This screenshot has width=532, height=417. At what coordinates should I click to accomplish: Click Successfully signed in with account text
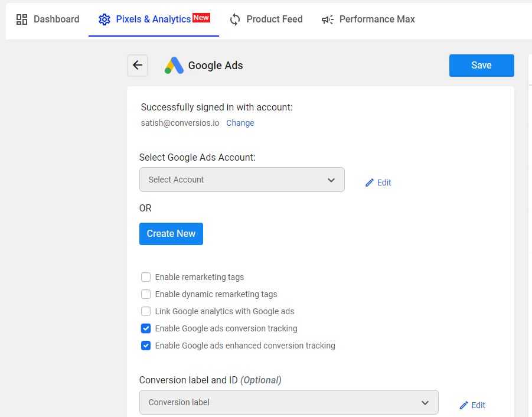point(217,107)
